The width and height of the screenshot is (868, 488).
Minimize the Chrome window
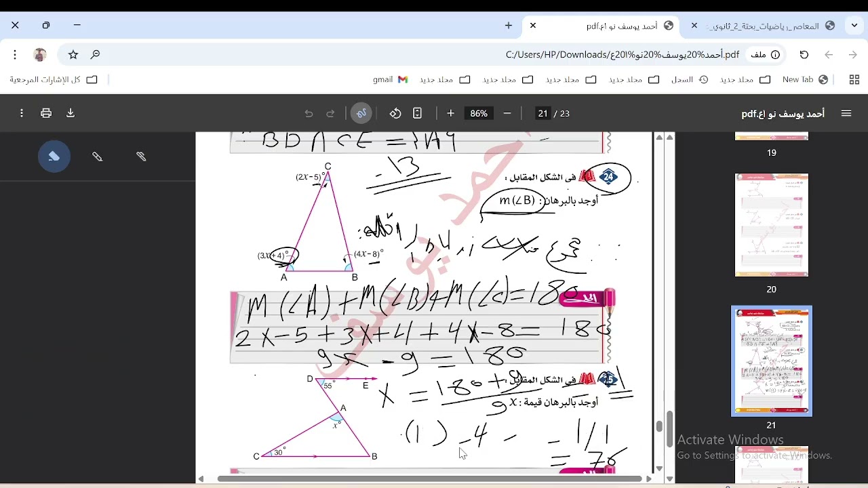(x=77, y=25)
